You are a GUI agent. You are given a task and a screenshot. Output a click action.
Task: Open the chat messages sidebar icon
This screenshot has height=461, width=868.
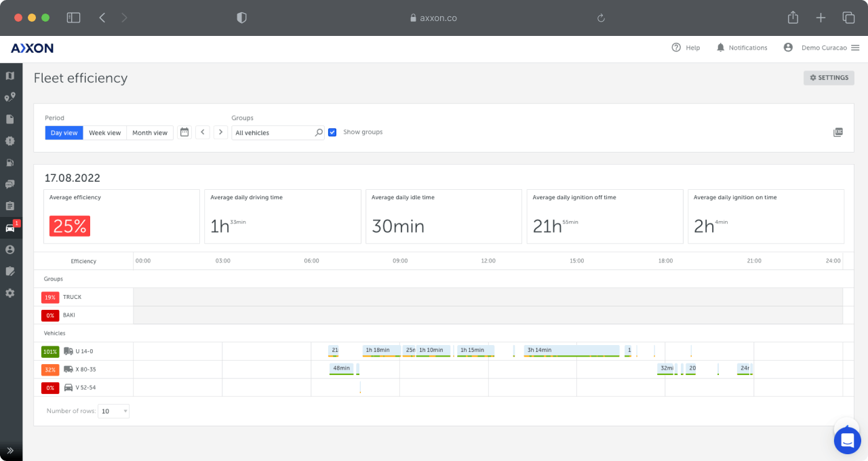(9, 184)
